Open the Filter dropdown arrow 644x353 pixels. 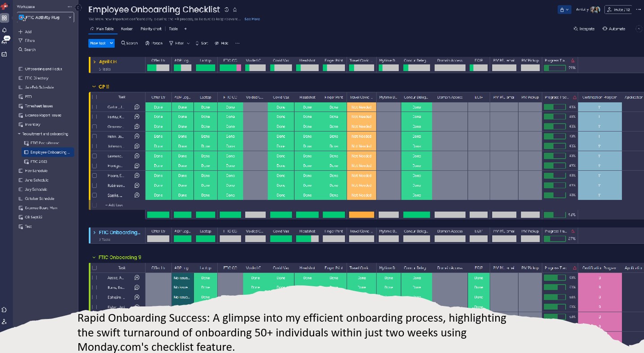[x=188, y=43]
